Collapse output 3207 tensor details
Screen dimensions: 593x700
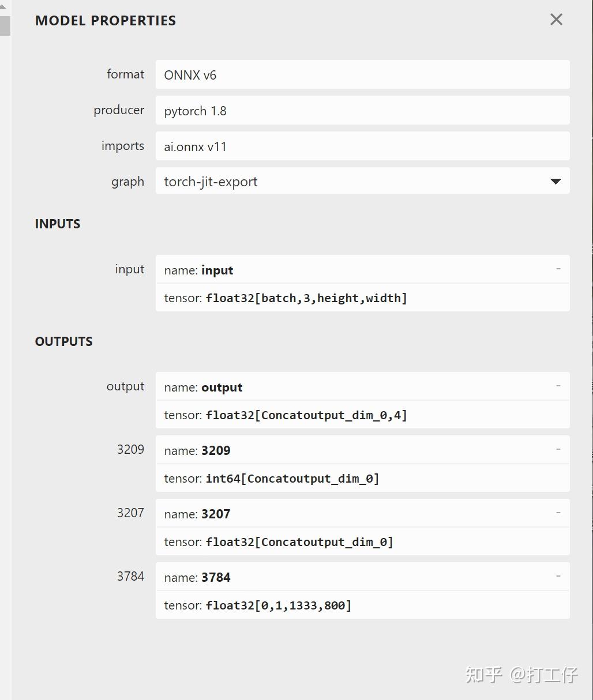[557, 513]
